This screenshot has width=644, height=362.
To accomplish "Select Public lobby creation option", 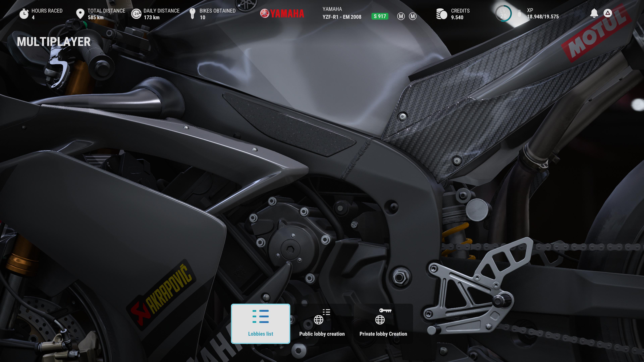I will pyautogui.click(x=322, y=323).
